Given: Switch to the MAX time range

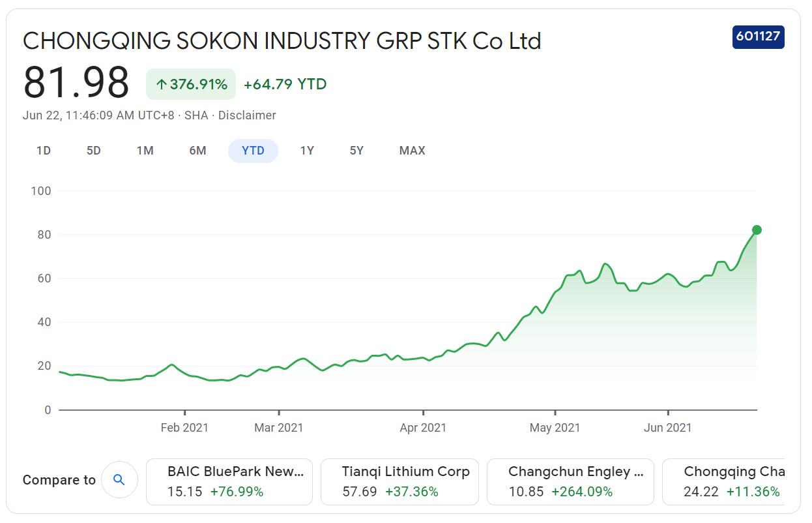Looking at the screenshot, I should [411, 151].
